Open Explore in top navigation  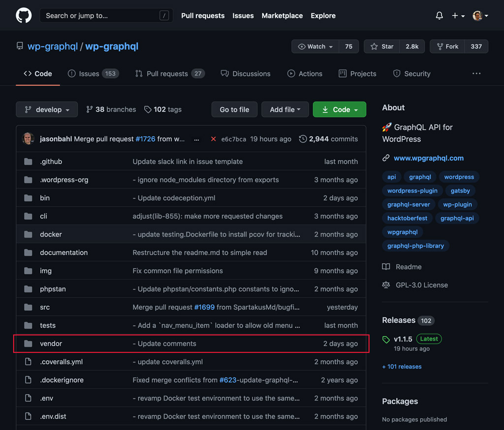coord(323,15)
